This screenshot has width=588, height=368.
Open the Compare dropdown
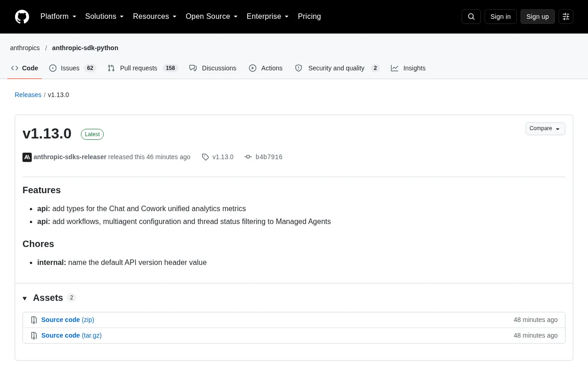545,129
